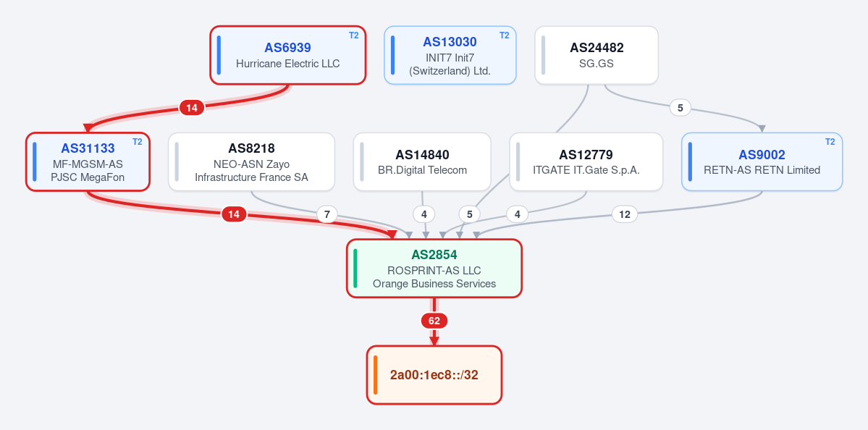The height and width of the screenshot is (430, 868).
Task: Click the 7 edge label from AS8218
Action: [326, 214]
